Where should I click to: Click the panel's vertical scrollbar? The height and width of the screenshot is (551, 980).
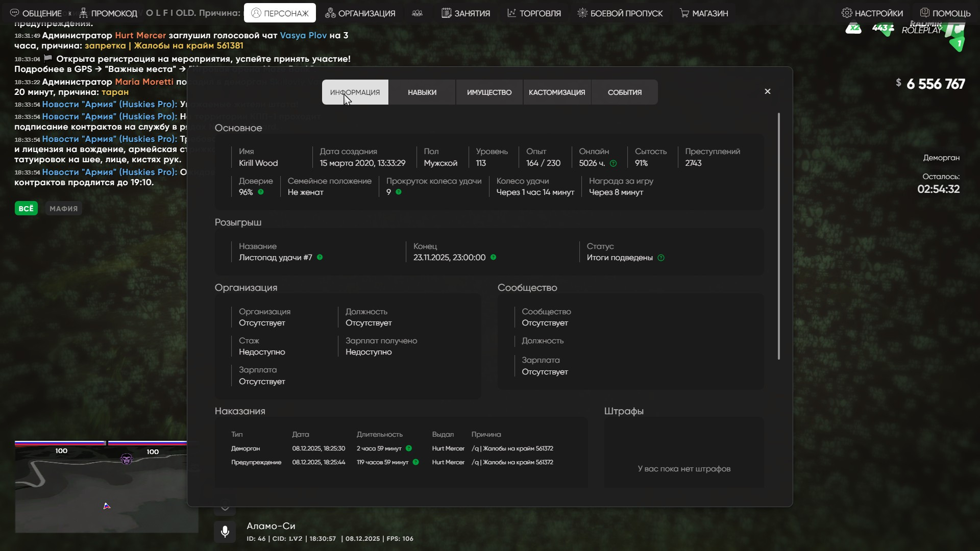(x=779, y=236)
